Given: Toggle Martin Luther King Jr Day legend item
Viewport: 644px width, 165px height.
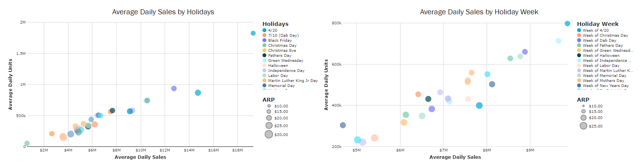Looking at the screenshot, I should click(293, 81).
